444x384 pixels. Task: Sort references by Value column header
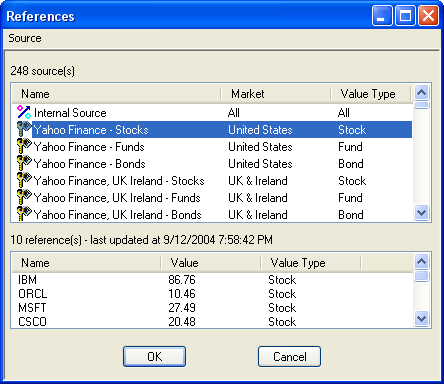point(211,263)
